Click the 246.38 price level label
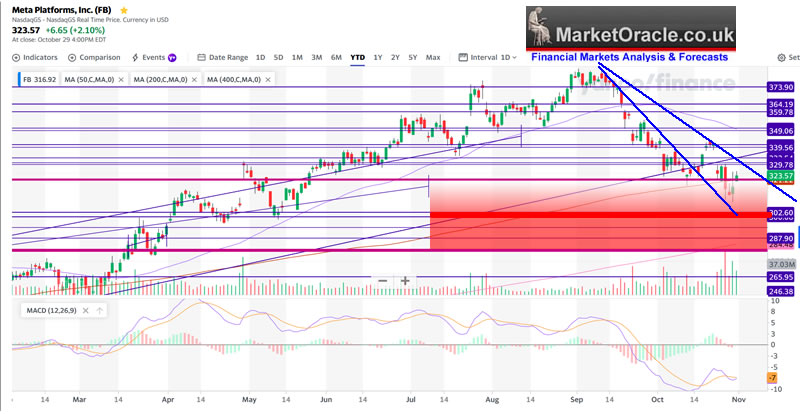The width and height of the screenshot is (800, 414). (781, 291)
